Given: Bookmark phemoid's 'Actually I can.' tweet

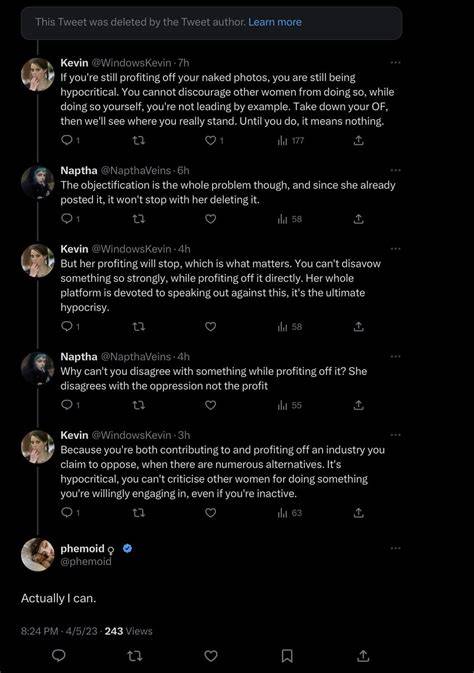Looking at the screenshot, I should click(x=287, y=655).
